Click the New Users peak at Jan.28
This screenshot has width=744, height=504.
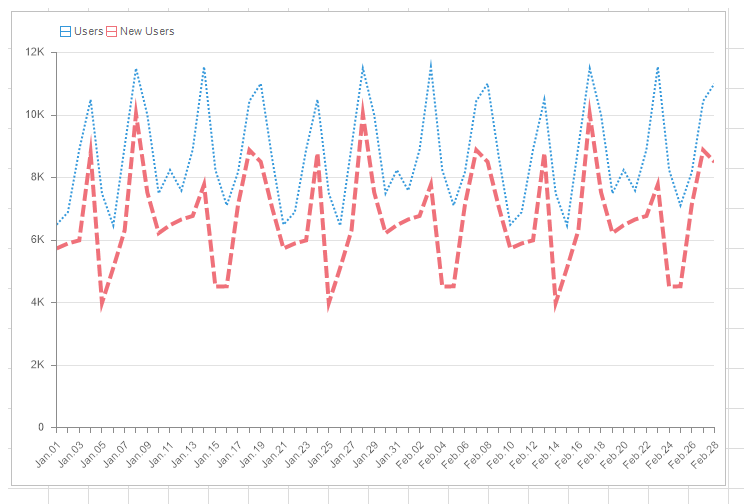pos(363,102)
